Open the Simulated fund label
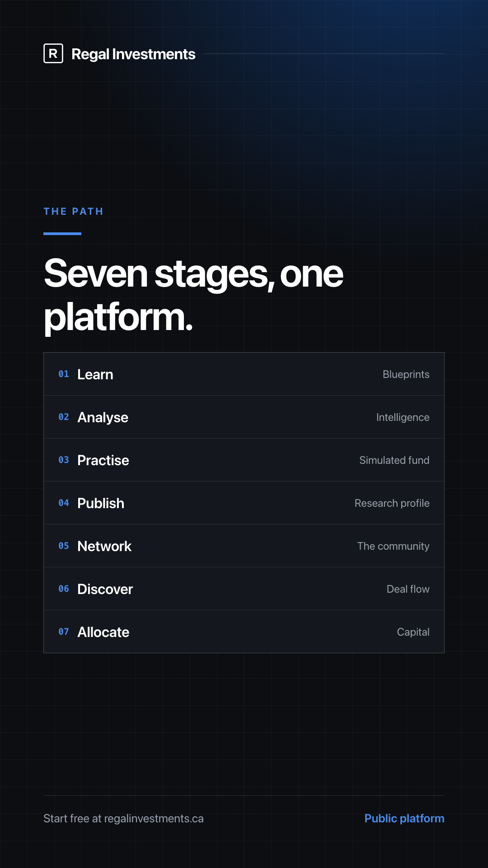488x868 pixels. pos(394,460)
